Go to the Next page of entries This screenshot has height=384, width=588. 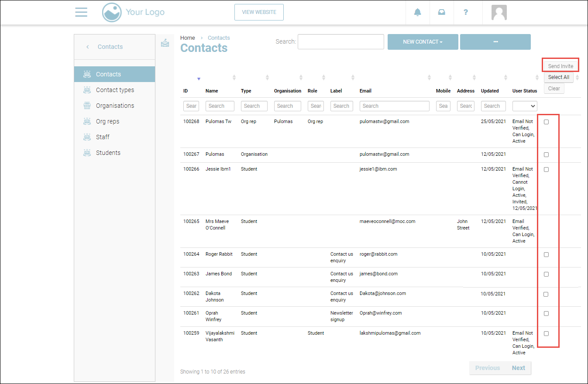click(x=518, y=368)
